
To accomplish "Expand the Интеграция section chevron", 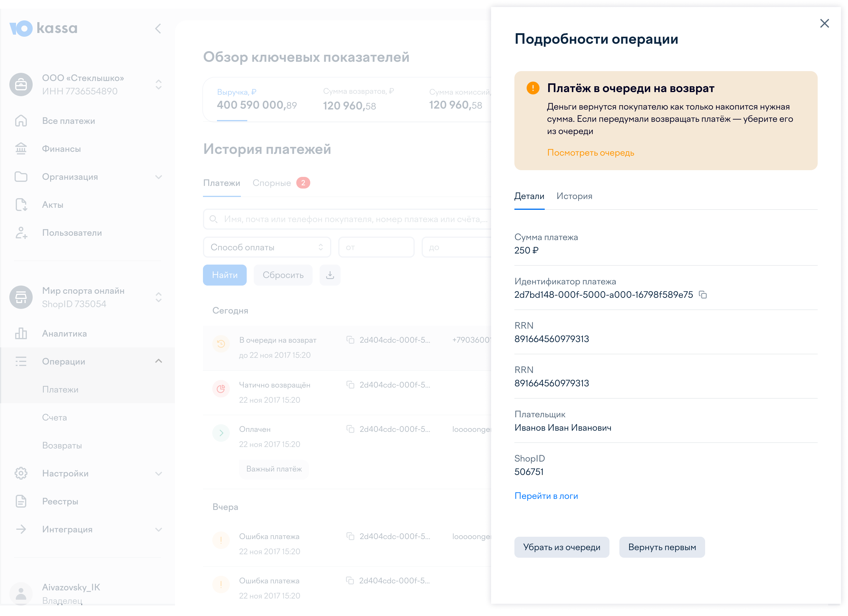I will click(x=159, y=530).
